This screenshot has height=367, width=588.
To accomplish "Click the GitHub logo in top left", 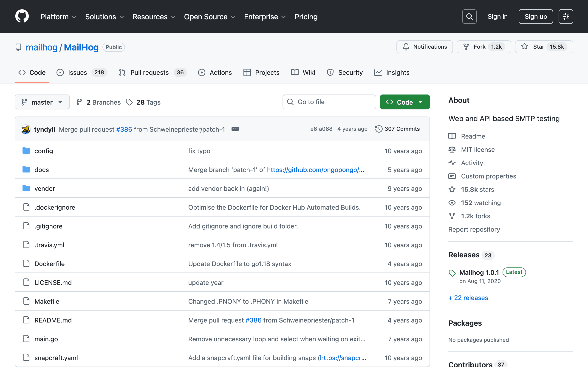I will [22, 16].
